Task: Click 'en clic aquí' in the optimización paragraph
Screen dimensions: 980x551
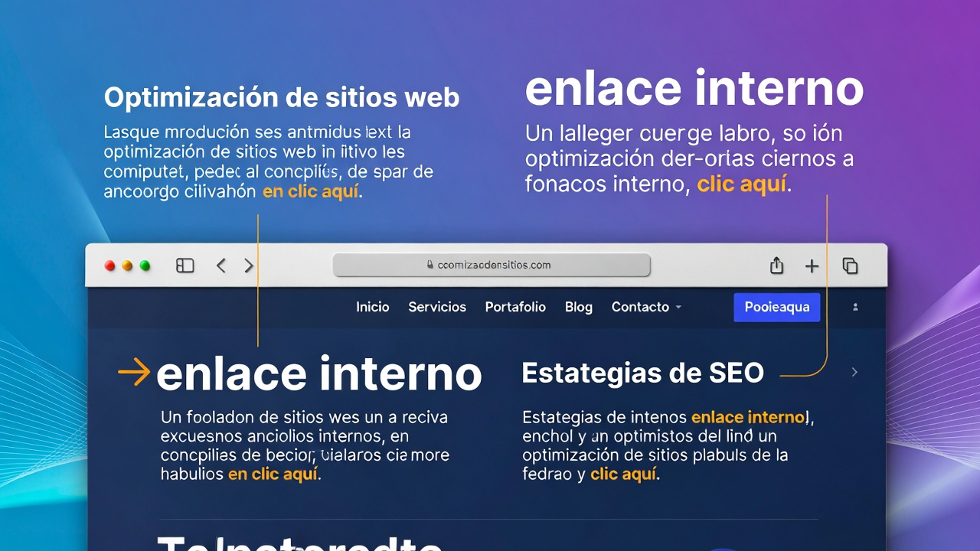Action: click(x=309, y=191)
